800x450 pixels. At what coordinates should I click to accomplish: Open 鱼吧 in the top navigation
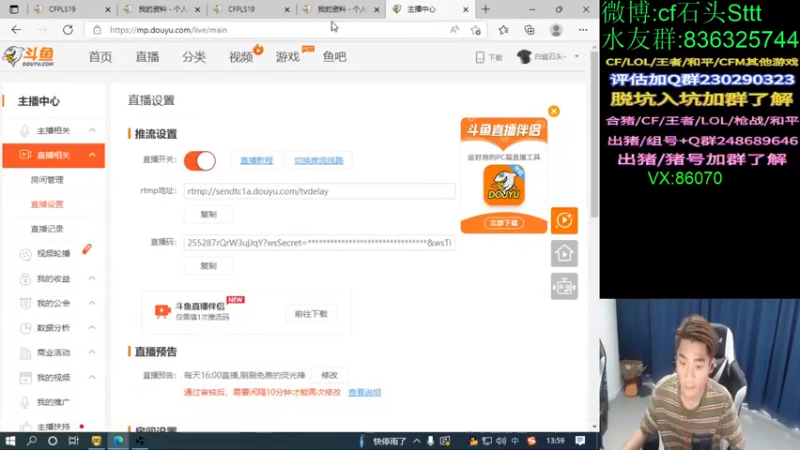[x=335, y=57]
